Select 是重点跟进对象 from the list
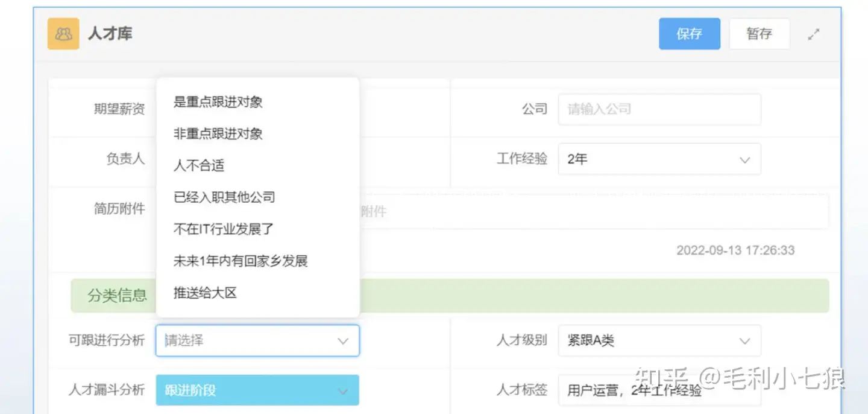868x414 pixels. coord(218,102)
